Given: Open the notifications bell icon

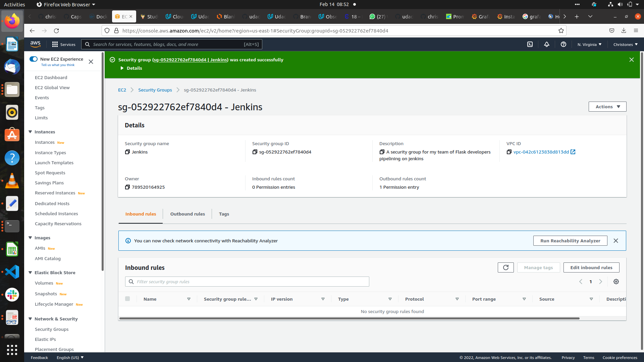Looking at the screenshot, I should coord(547,44).
